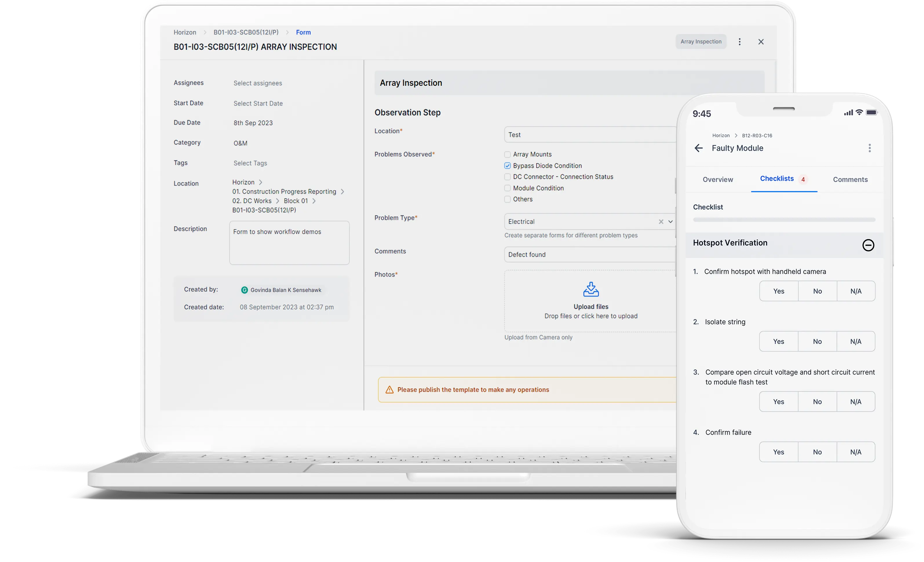
Task: Clear the Electrical selection with X icon
Action: (661, 222)
